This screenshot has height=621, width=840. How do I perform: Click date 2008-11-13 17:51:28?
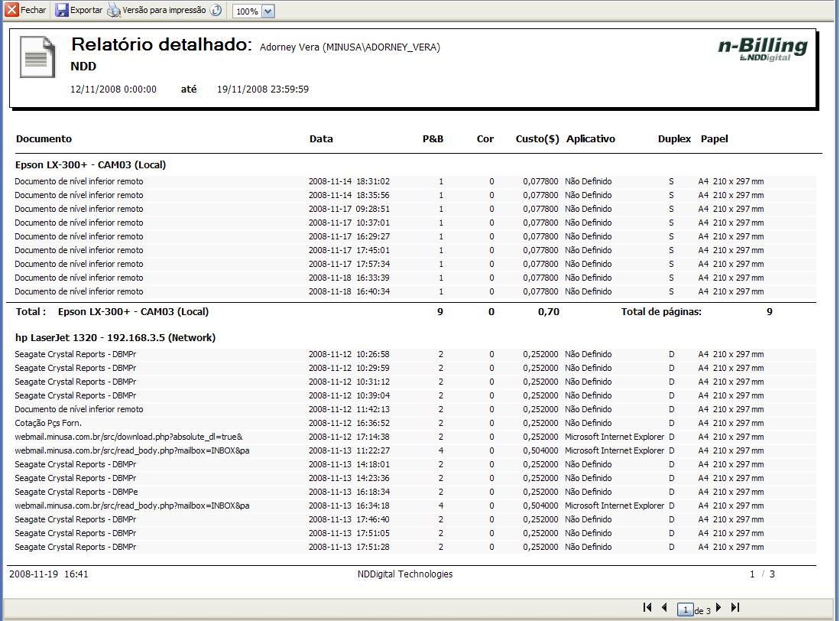coord(349,547)
